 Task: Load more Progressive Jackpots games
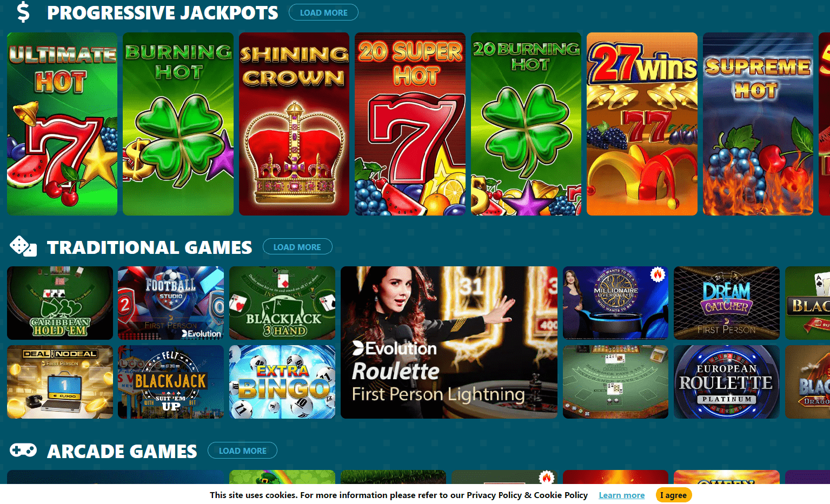click(x=323, y=12)
